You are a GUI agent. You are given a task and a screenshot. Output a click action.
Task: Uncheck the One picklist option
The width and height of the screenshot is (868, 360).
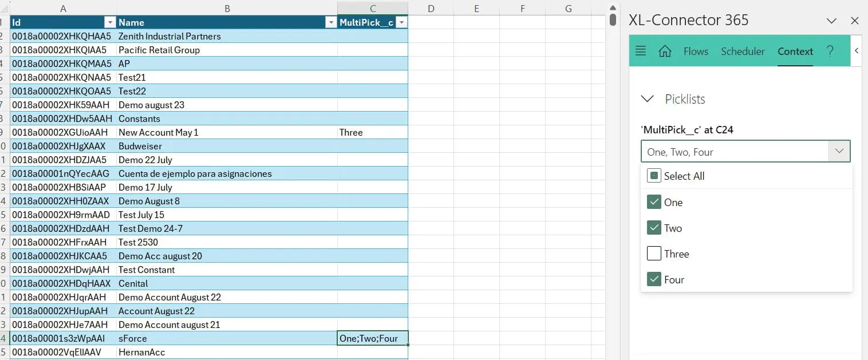[654, 202]
